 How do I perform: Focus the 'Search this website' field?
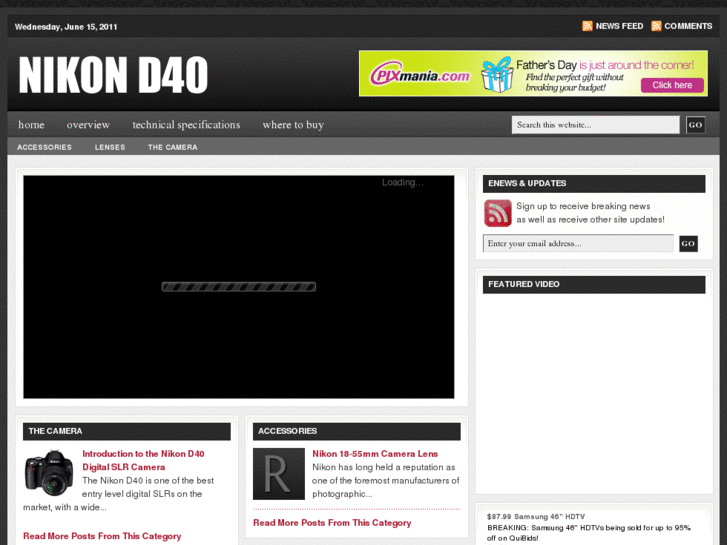pyautogui.click(x=595, y=125)
